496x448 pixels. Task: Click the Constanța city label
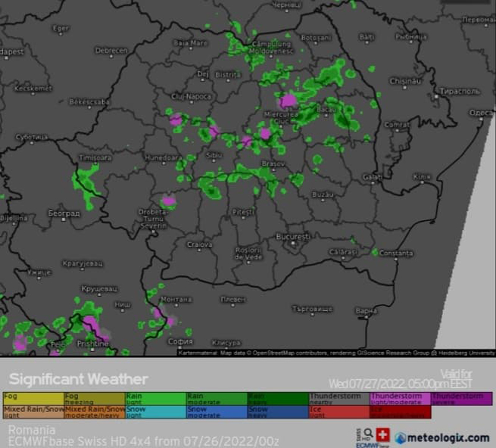pos(396,253)
